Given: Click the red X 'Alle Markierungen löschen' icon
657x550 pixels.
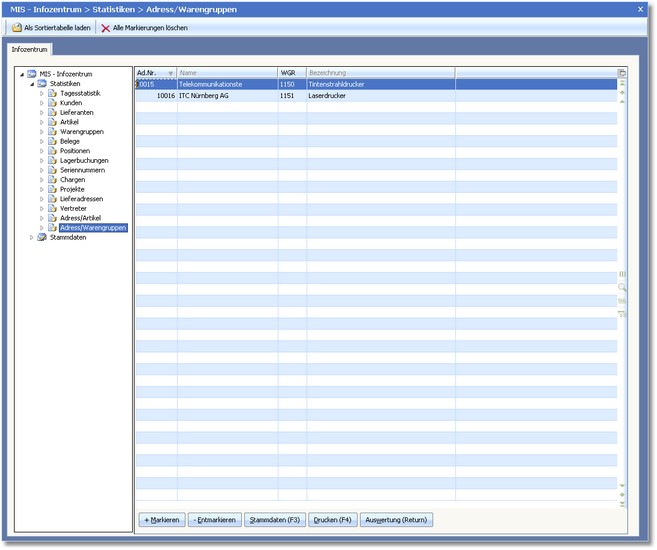Looking at the screenshot, I should [x=105, y=28].
